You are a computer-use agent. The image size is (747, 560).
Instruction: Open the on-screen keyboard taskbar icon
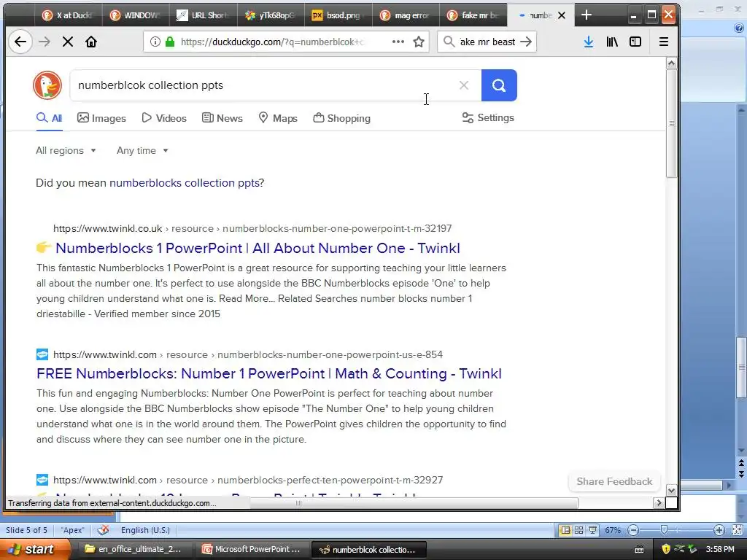pos(639,550)
